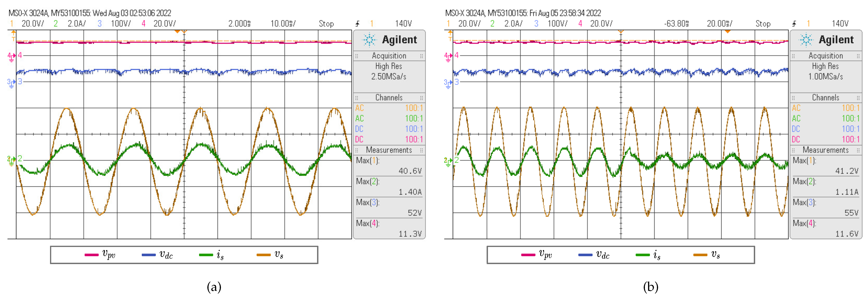
Task: Click Stop run status in scope (a)
Action: click(326, 24)
